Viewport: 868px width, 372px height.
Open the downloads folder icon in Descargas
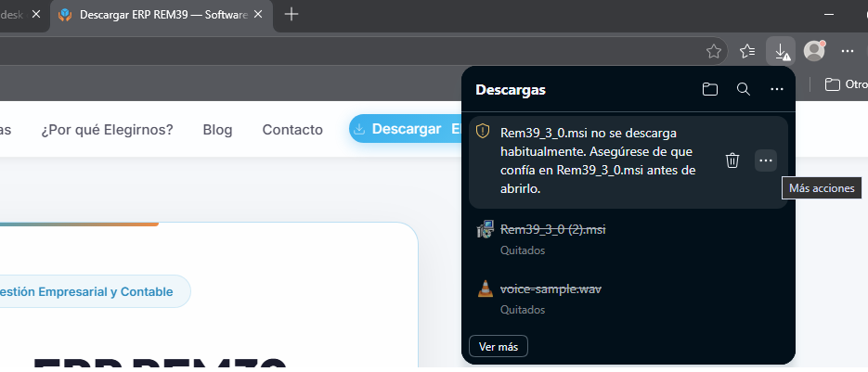point(709,89)
